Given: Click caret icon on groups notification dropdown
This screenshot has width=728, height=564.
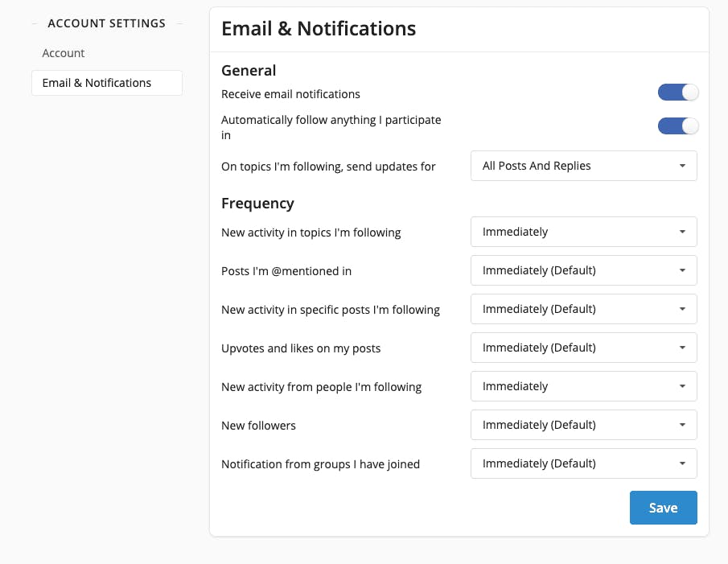Looking at the screenshot, I should tap(682, 463).
